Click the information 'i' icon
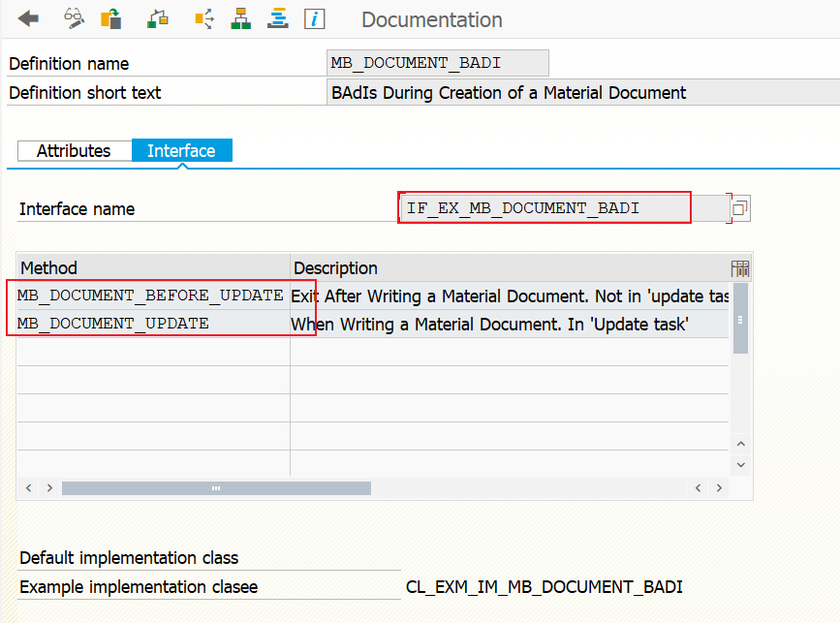The height and width of the screenshot is (623, 840). [x=315, y=19]
